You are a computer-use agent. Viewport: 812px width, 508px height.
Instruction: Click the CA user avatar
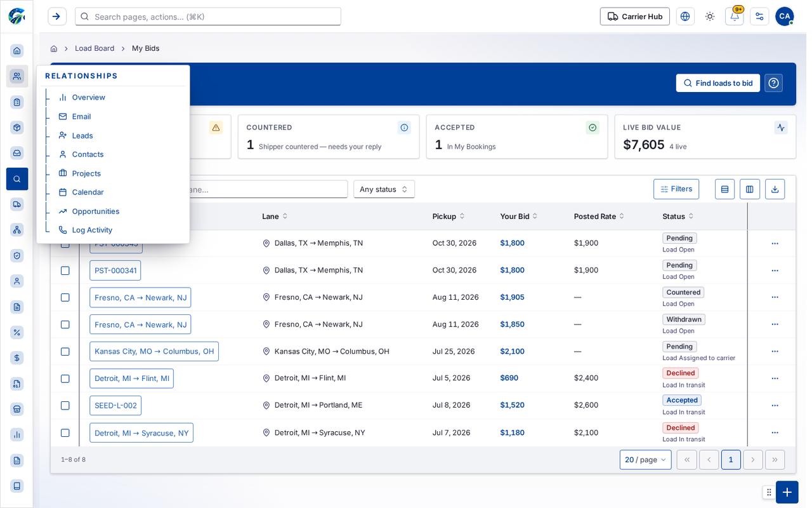tap(784, 17)
